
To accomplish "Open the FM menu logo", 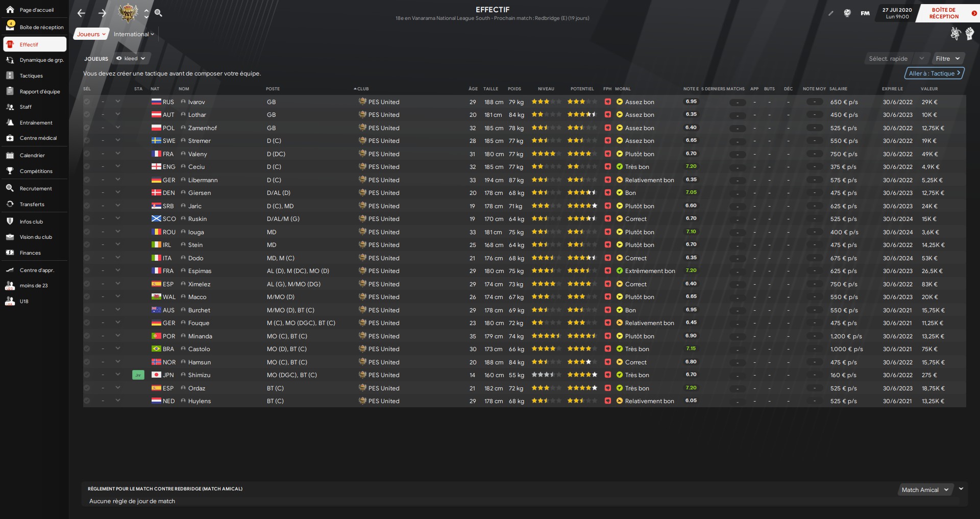I will pyautogui.click(x=865, y=13).
